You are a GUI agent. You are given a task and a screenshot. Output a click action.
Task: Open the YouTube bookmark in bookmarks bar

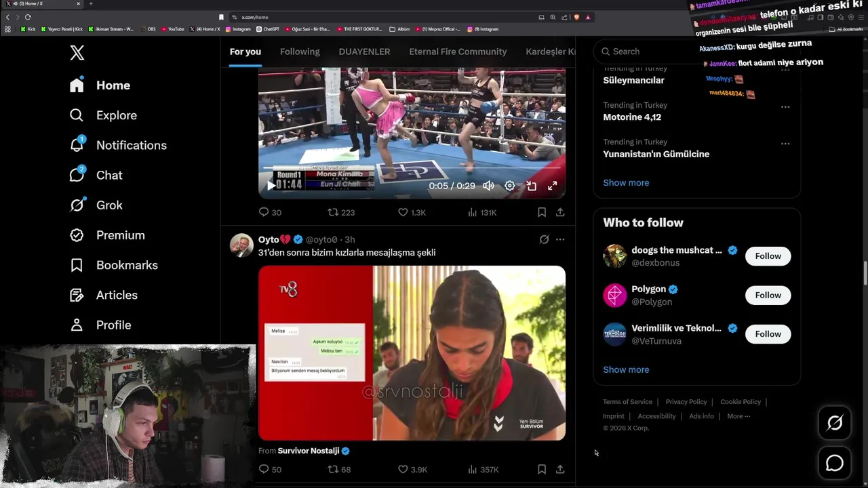coord(173,29)
